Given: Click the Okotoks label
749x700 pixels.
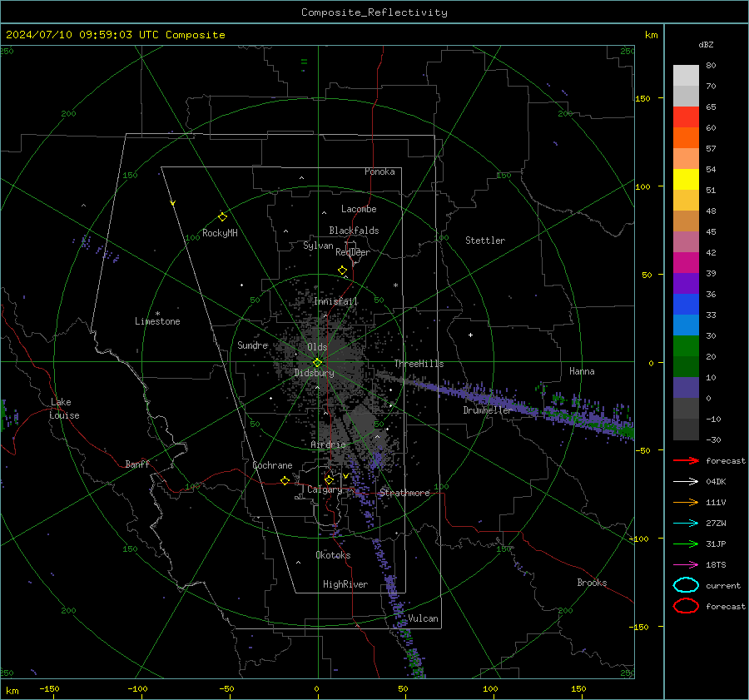Looking at the screenshot, I should pyautogui.click(x=333, y=555).
